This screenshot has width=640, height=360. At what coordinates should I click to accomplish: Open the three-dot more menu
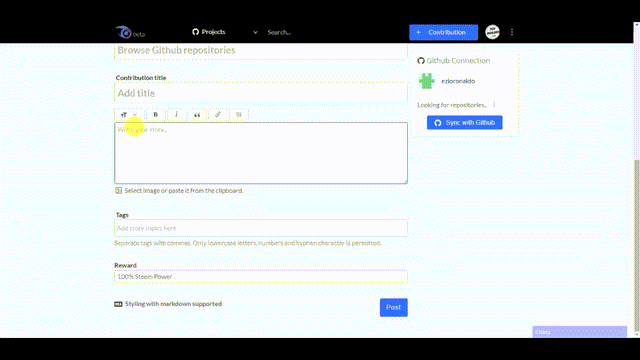click(x=512, y=32)
